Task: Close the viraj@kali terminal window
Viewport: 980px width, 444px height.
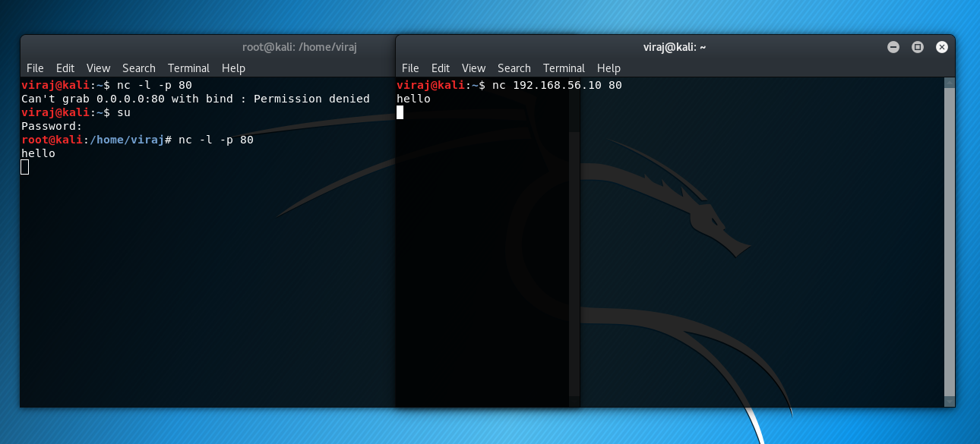Action: [942, 47]
